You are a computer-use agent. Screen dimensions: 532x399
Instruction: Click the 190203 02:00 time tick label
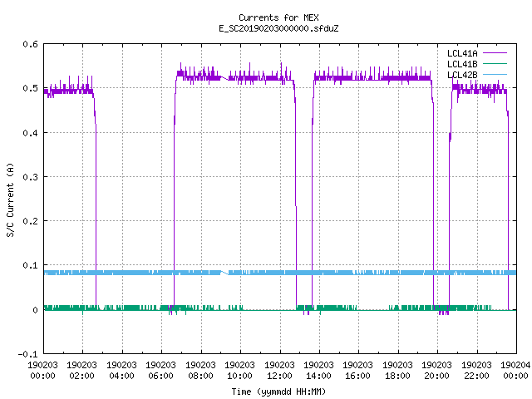pyautogui.click(x=81, y=371)
